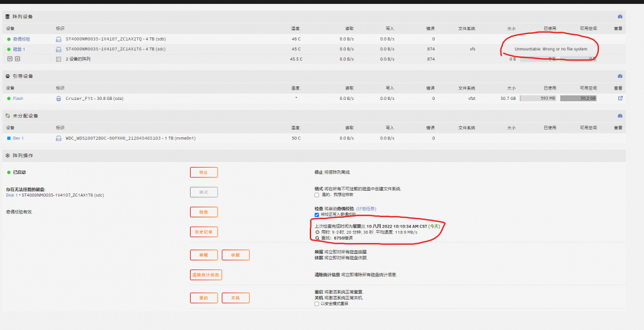Click 文件系统 column header in 引导设备 table

pyautogui.click(x=466, y=88)
